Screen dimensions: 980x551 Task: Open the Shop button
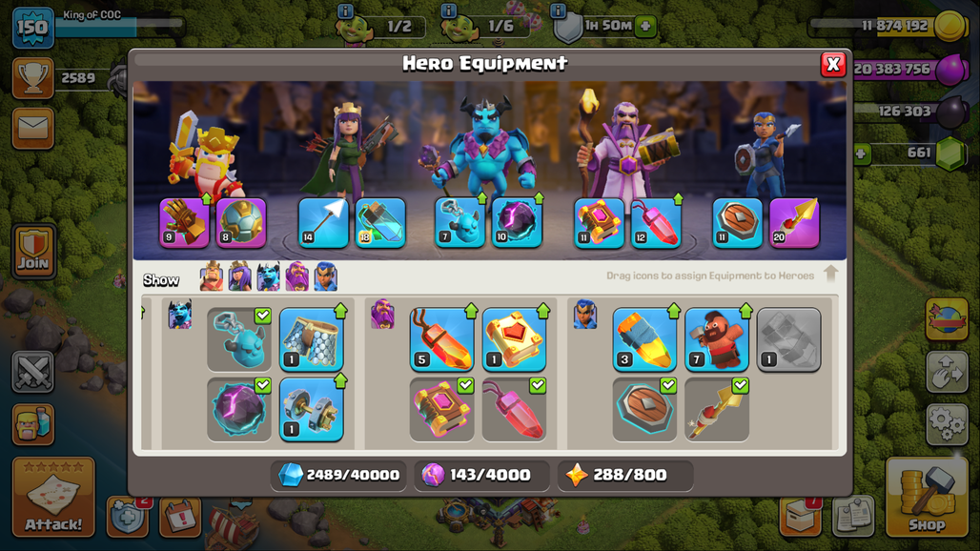(x=927, y=498)
